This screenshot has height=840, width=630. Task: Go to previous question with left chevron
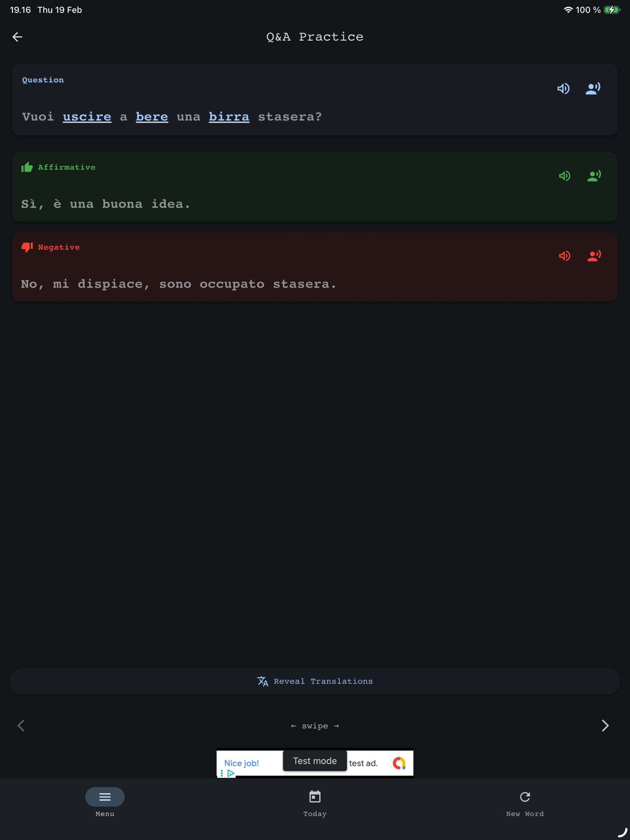tap(21, 726)
